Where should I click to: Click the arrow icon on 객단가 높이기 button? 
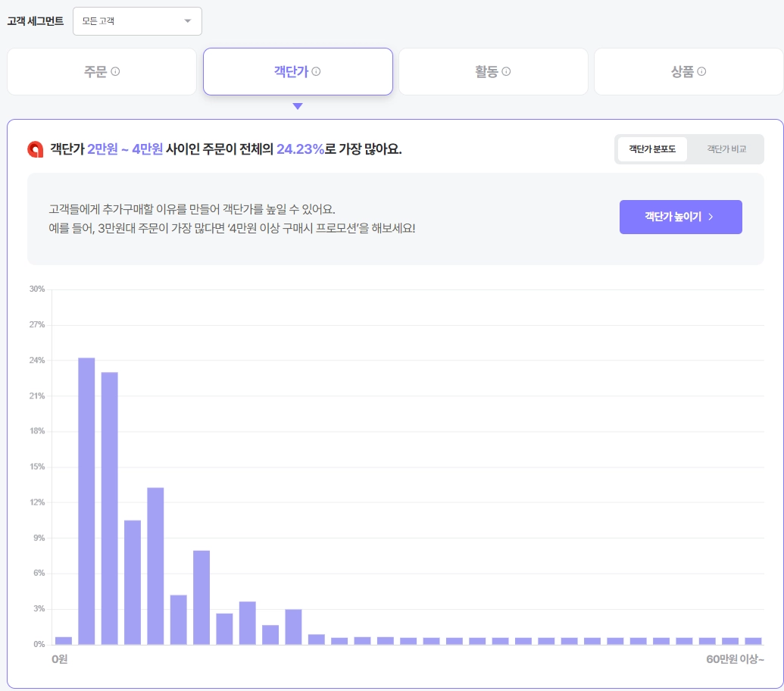(711, 217)
